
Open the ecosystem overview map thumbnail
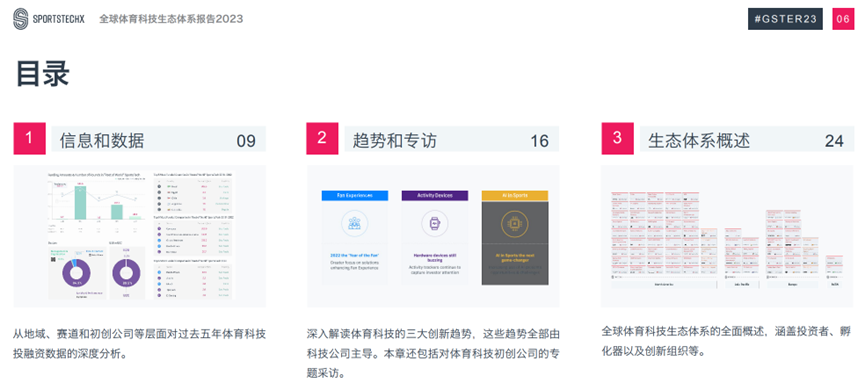point(727,236)
